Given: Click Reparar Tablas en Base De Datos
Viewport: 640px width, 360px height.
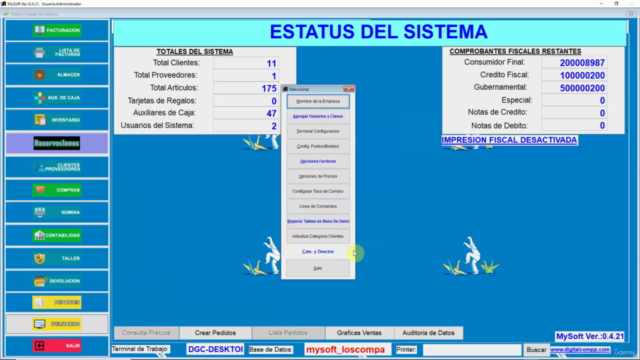Looking at the screenshot, I should (318, 221).
